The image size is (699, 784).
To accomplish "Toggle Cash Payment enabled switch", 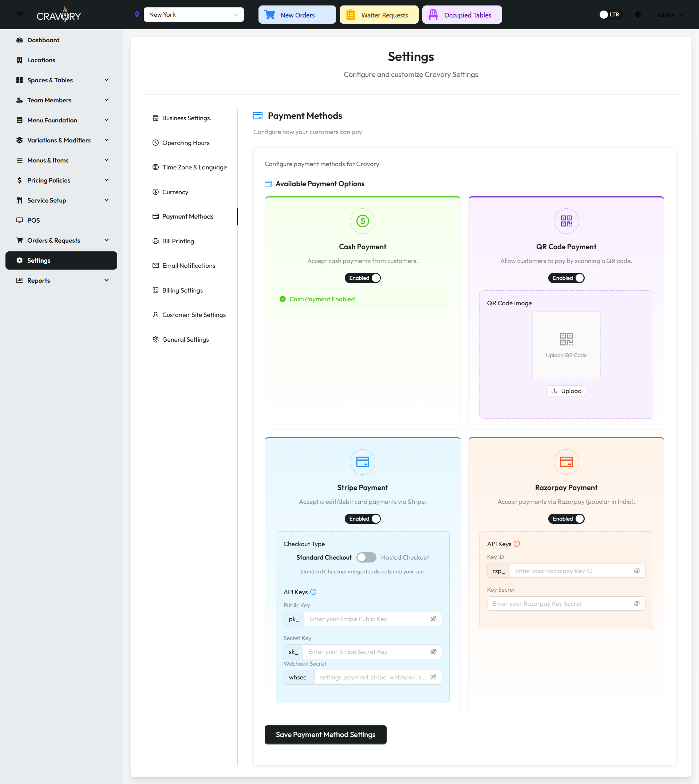I will click(363, 278).
